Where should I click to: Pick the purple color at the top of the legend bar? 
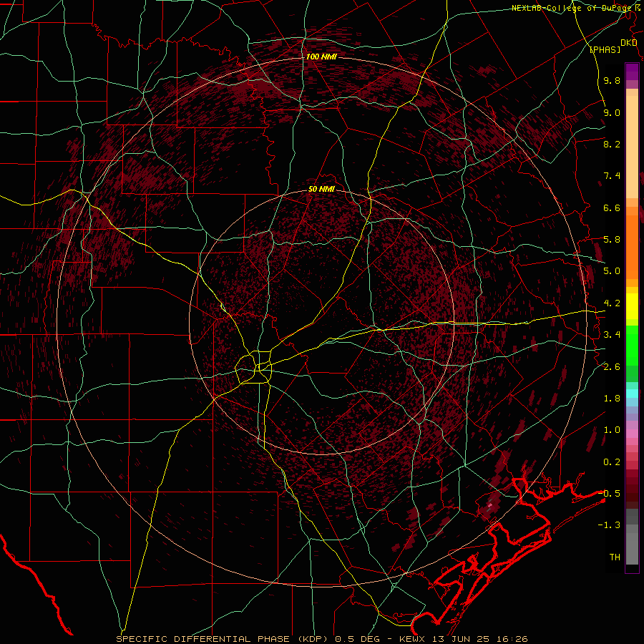[632, 72]
